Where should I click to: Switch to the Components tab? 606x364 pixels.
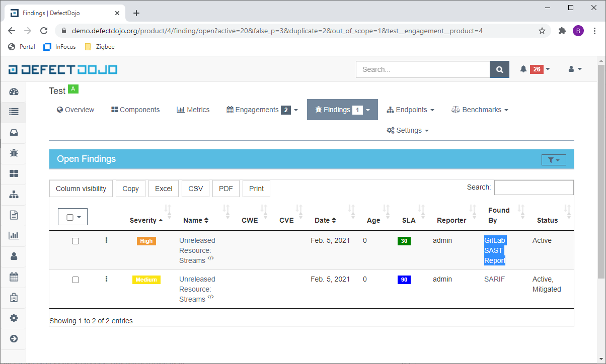coord(135,110)
